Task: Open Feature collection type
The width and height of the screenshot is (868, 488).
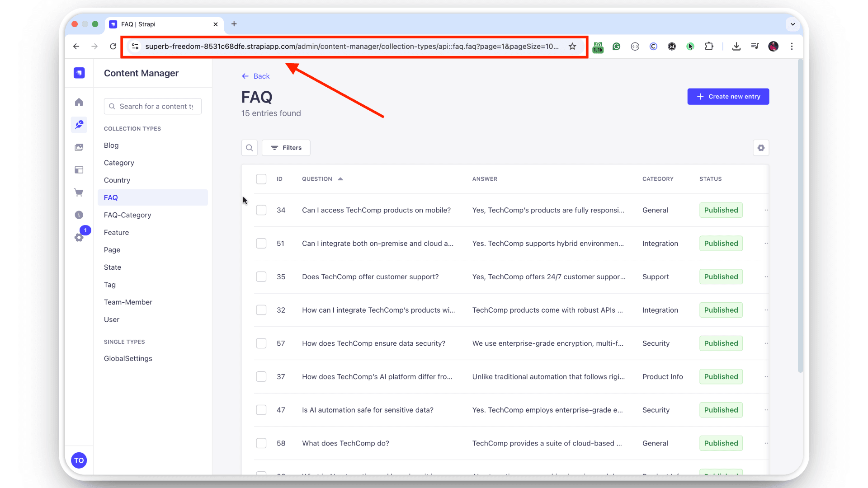Action: pos(116,233)
